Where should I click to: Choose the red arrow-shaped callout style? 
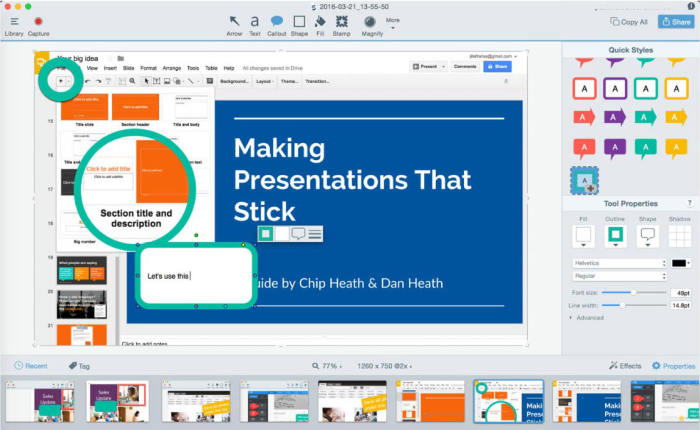584,117
